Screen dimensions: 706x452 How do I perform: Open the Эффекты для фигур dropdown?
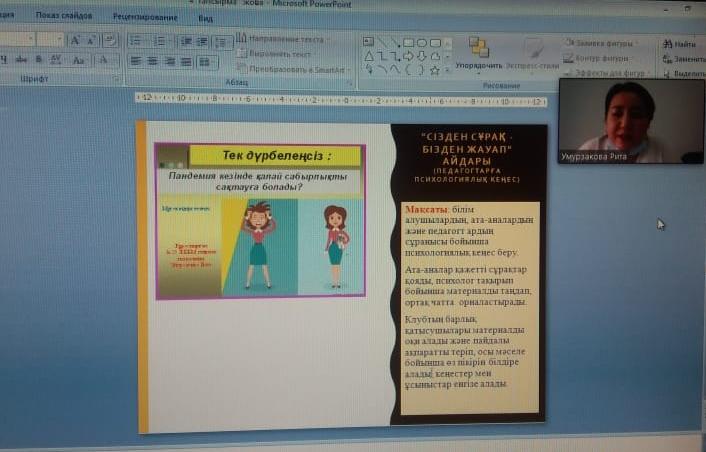[606, 72]
